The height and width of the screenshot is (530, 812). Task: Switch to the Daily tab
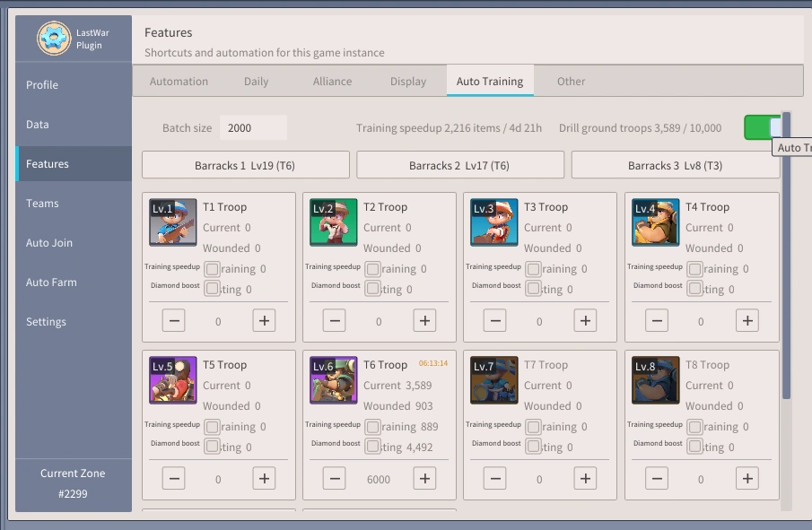pos(256,82)
